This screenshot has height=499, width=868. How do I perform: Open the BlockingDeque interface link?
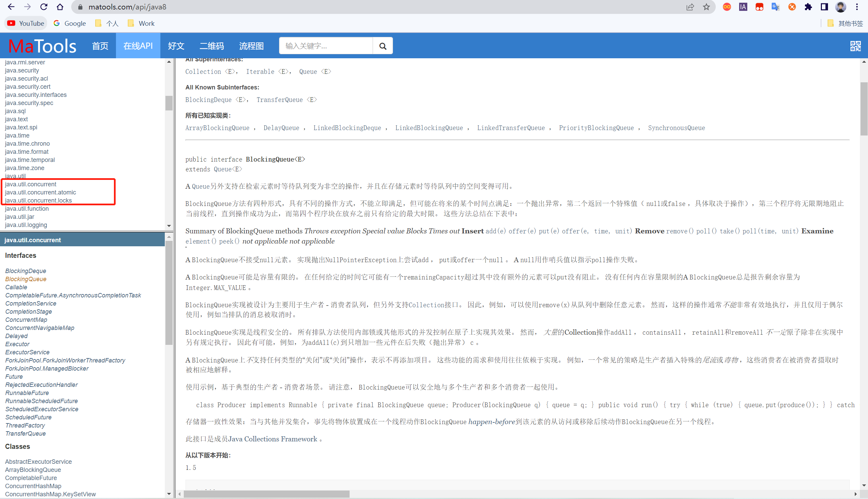tap(25, 271)
